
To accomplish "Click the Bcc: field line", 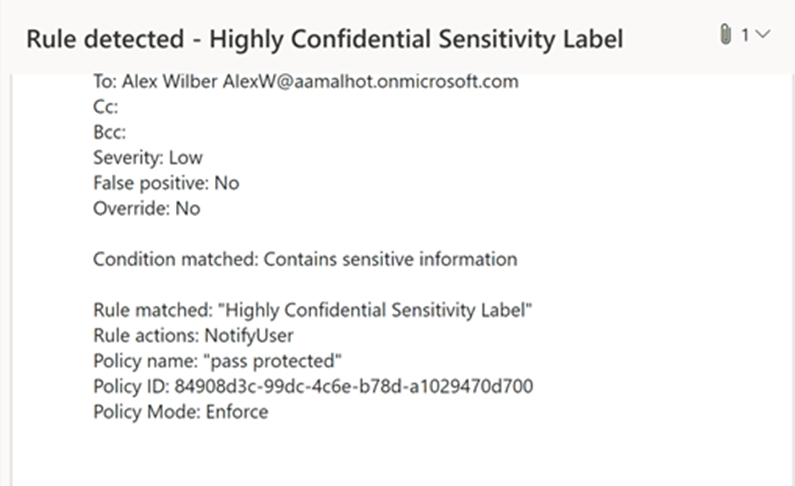I will tap(110, 132).
